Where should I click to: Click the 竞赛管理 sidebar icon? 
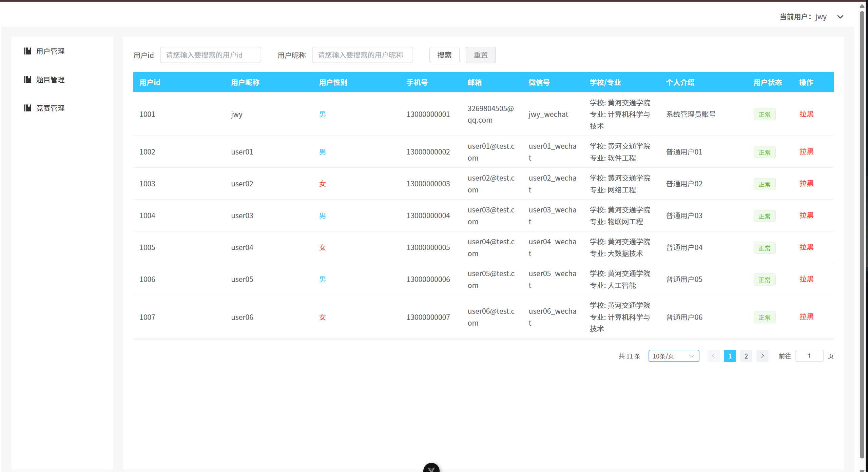(x=27, y=108)
